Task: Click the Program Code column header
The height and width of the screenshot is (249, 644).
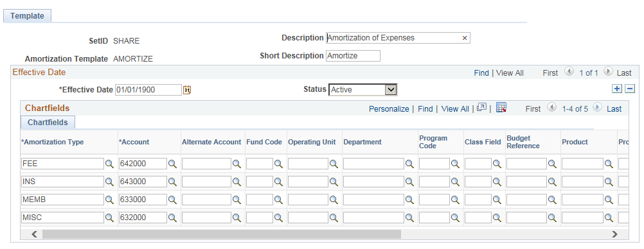Action: pos(433,142)
